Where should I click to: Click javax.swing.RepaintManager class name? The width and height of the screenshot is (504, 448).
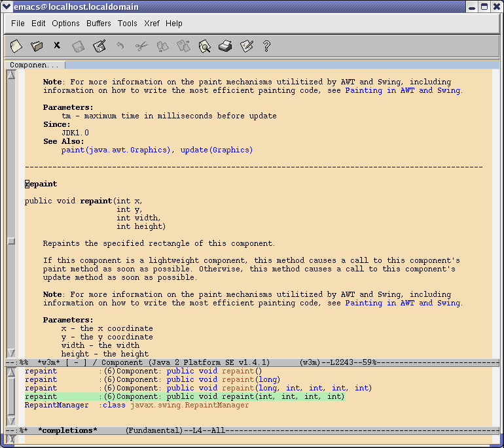pyautogui.click(x=190, y=405)
